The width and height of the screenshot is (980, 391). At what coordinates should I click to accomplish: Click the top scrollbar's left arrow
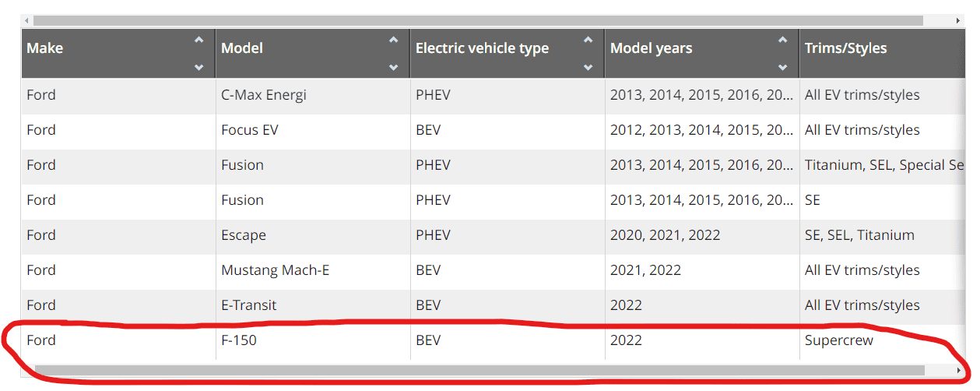[26, 20]
